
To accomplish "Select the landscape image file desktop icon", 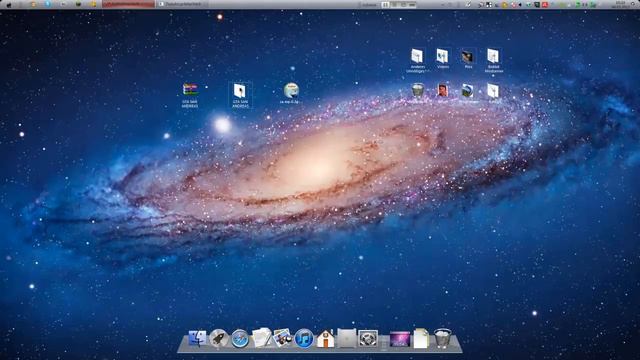I will [x=468, y=91].
